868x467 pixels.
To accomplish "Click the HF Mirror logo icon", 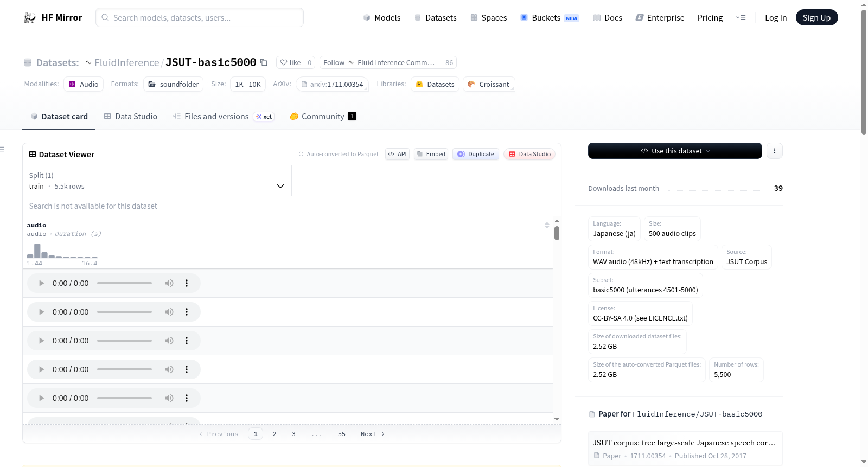I will [30, 18].
